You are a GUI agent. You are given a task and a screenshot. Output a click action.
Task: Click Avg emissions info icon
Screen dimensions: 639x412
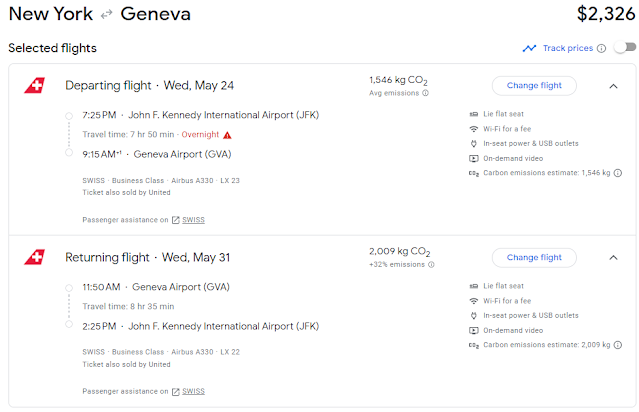point(425,94)
